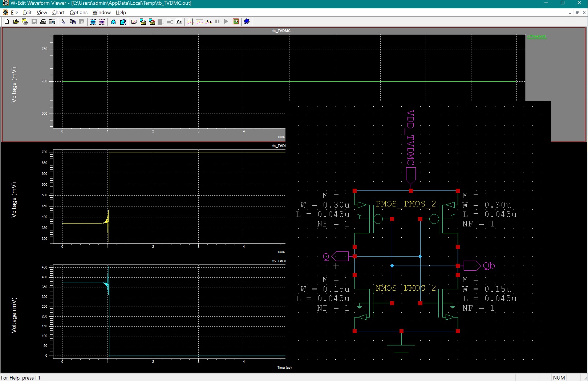Click the green v(Threshold) trace label
This screenshot has width=588, height=381.
(x=536, y=36)
